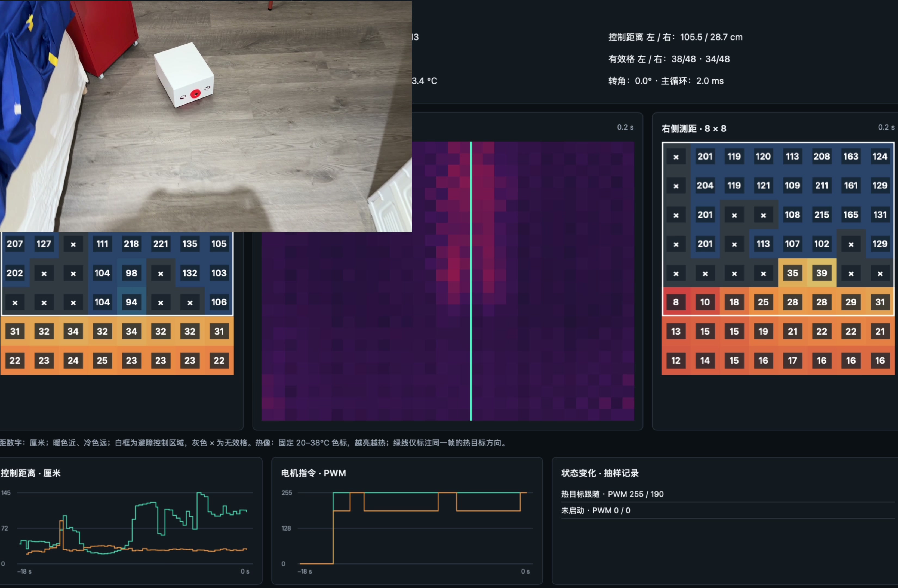Image resolution: width=898 pixels, height=588 pixels.
Task: Select the orange cell showing 12
Action: point(676,360)
